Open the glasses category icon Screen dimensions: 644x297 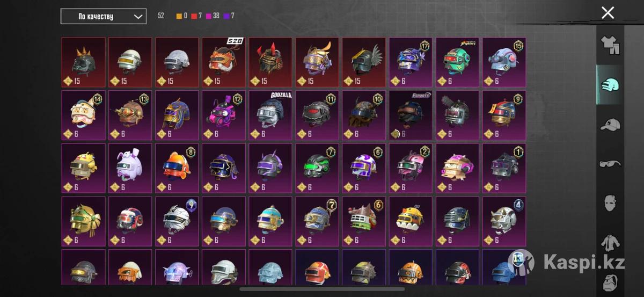[x=610, y=163]
